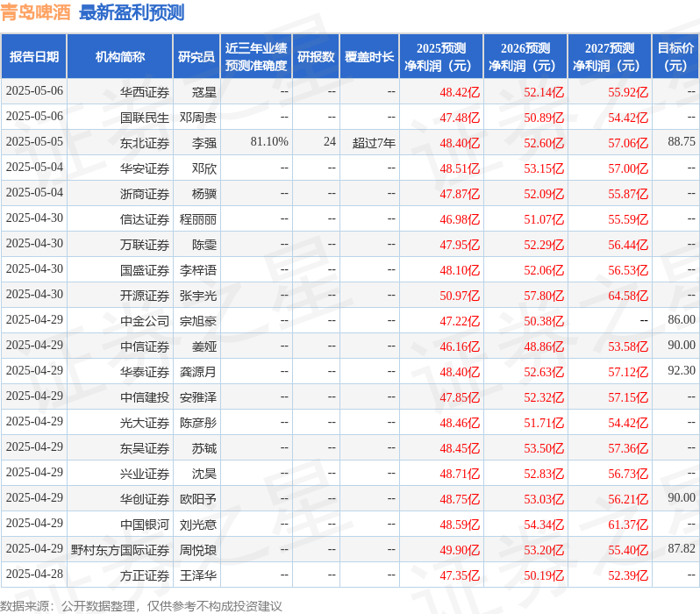Click the 92.30 target price
Image resolution: width=700 pixels, height=614 pixels.
[682, 371]
